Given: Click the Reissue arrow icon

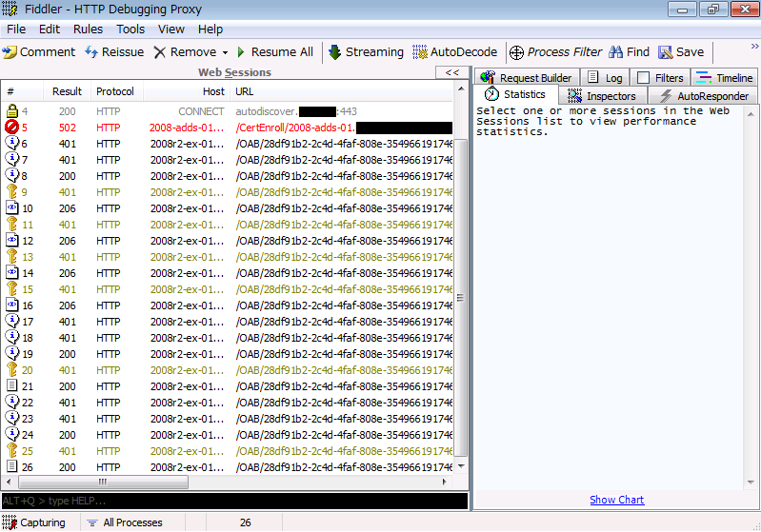Looking at the screenshot, I should (x=91, y=52).
